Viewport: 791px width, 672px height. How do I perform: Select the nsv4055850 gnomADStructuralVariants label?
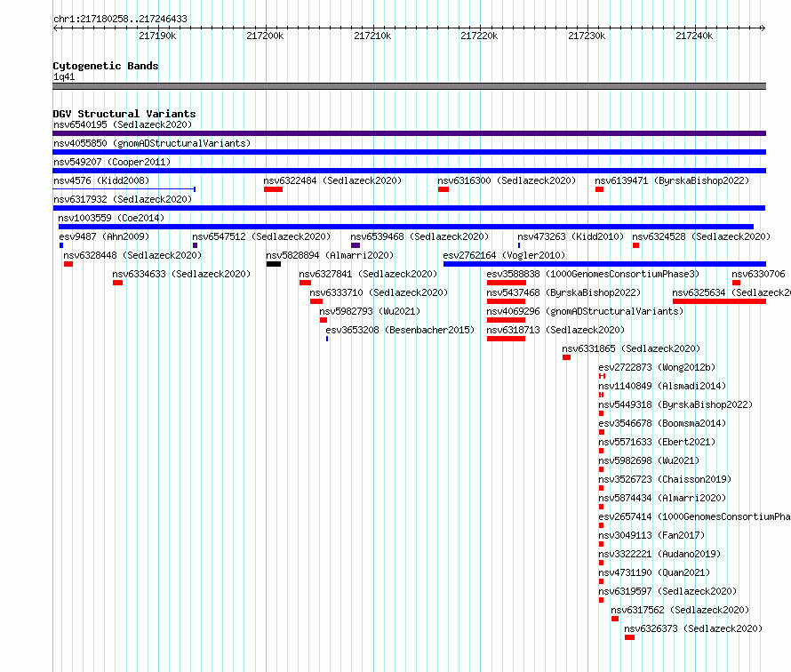click(152, 143)
